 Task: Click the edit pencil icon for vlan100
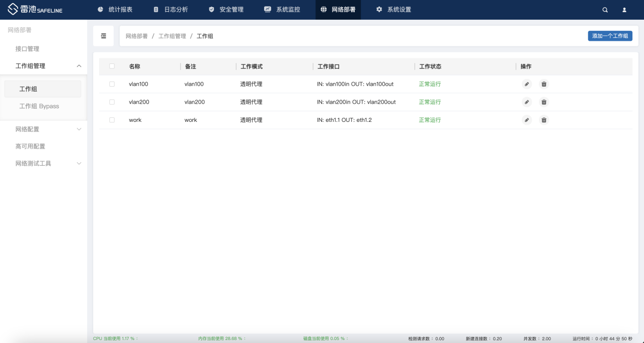[x=527, y=84]
